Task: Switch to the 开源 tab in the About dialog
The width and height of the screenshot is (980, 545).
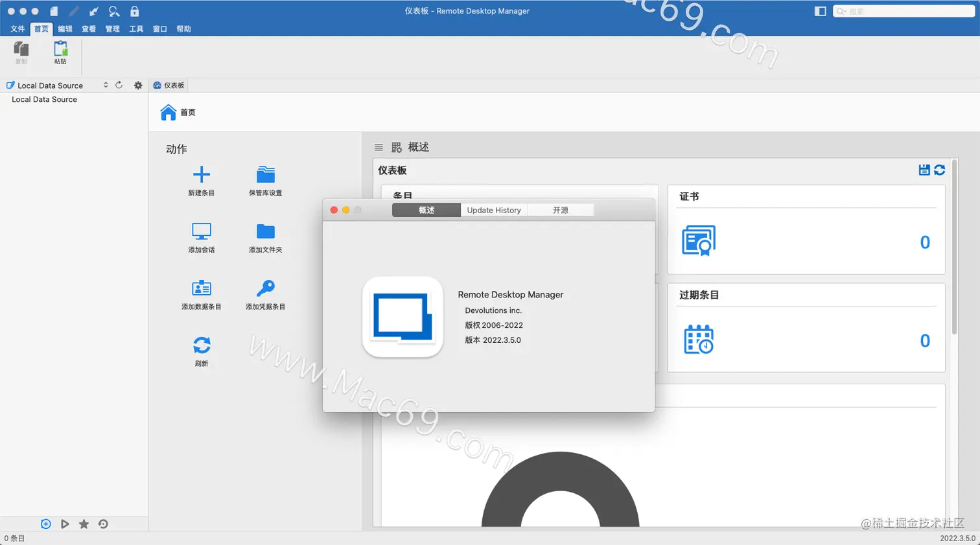Action: (561, 210)
